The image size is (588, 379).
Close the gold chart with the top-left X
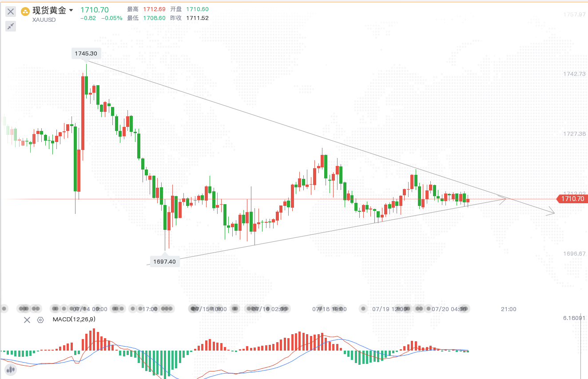11,12
